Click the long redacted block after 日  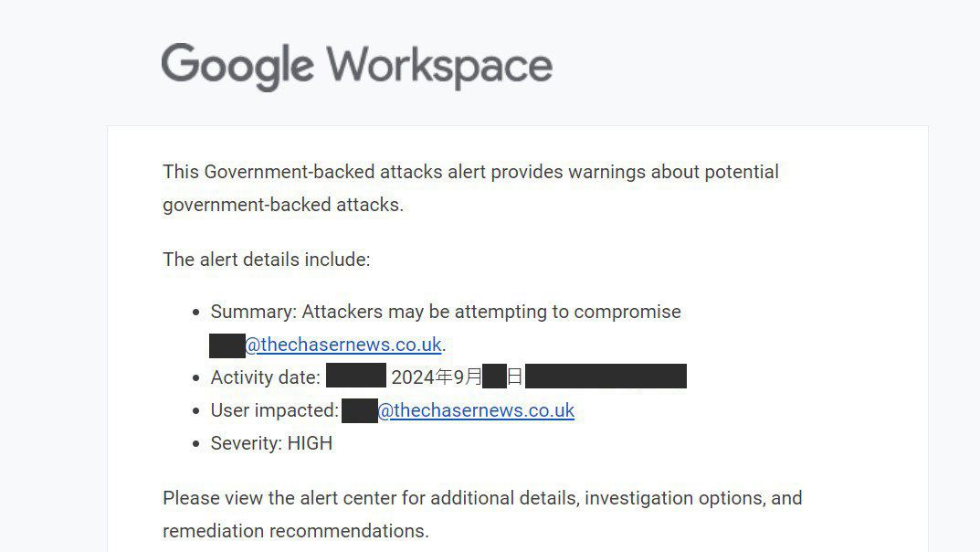coord(606,377)
